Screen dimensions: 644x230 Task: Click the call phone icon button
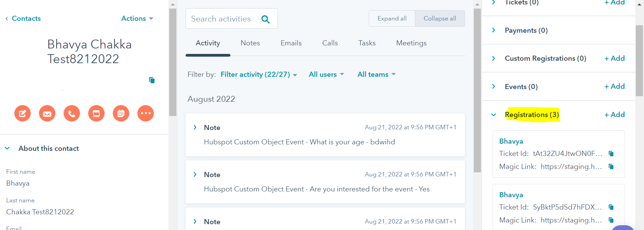point(72,113)
